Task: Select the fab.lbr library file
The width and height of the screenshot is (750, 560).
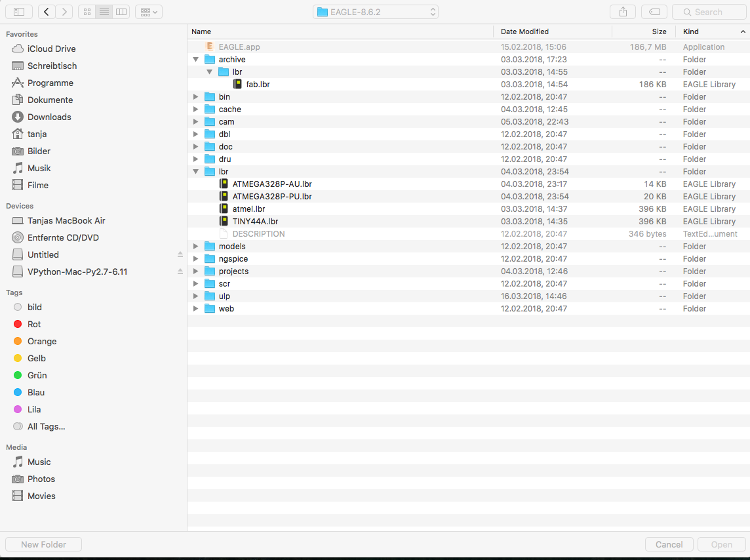Action: pos(469,84)
